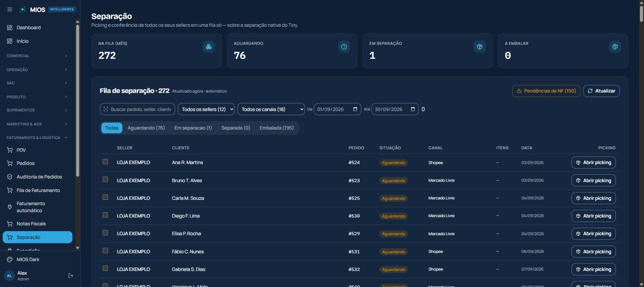Select the Em separacao (1) tab
The image size is (644, 287).
pyautogui.click(x=193, y=128)
